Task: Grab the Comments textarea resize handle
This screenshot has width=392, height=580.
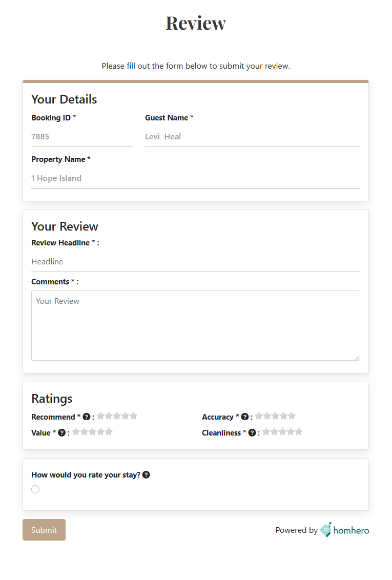Action: (357, 358)
